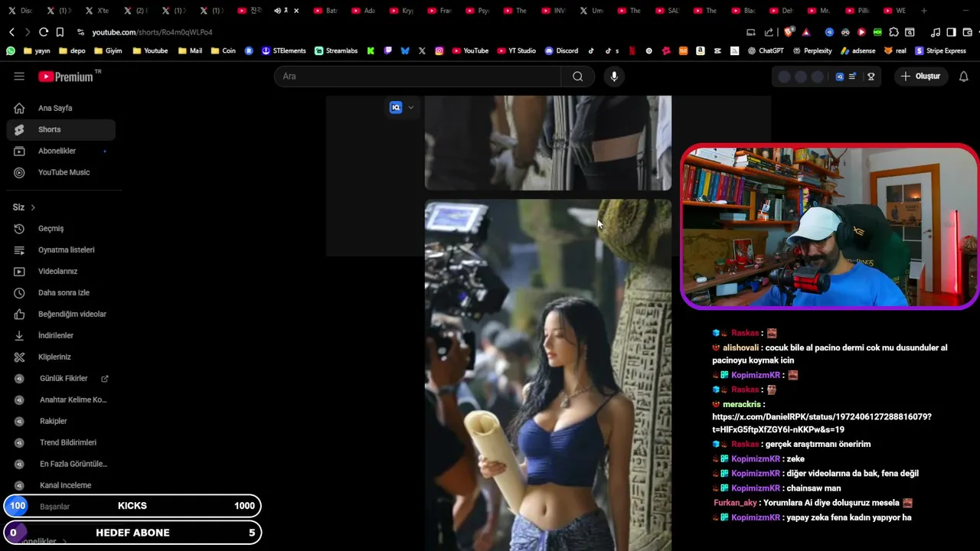Click the vidIQ badge above the short

click(x=396, y=108)
